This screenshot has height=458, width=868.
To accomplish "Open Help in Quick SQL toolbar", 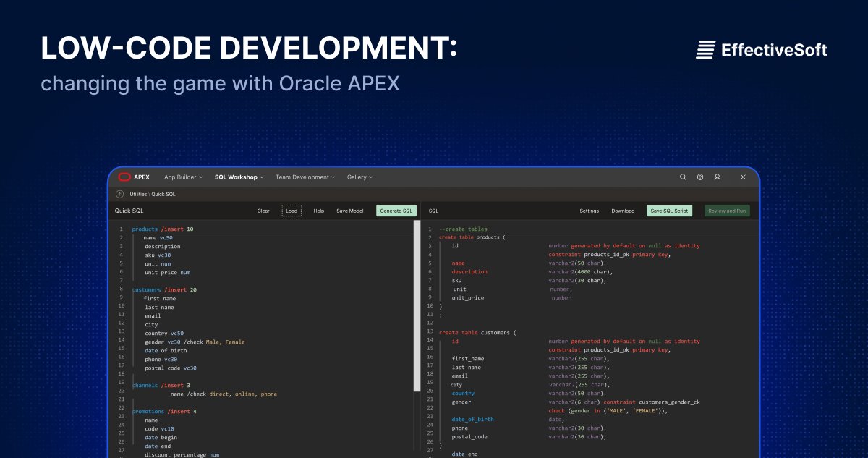I will 318,211.
